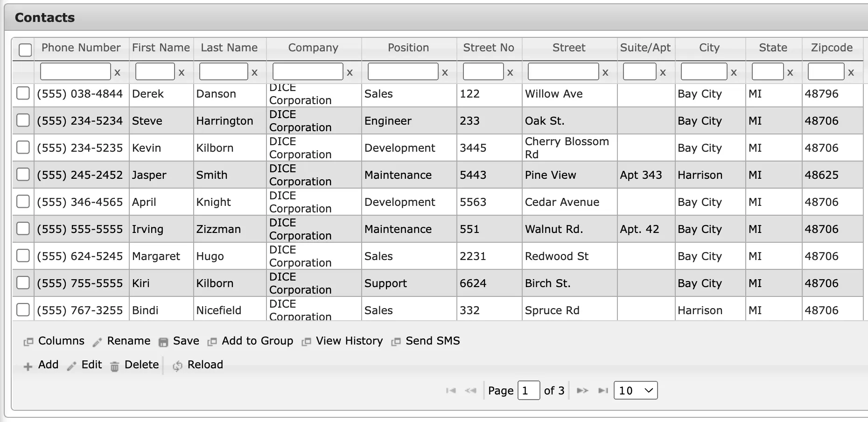Image resolution: width=868 pixels, height=422 pixels.
Task: Check the row for Kiri Kilborn
Action: (23, 282)
